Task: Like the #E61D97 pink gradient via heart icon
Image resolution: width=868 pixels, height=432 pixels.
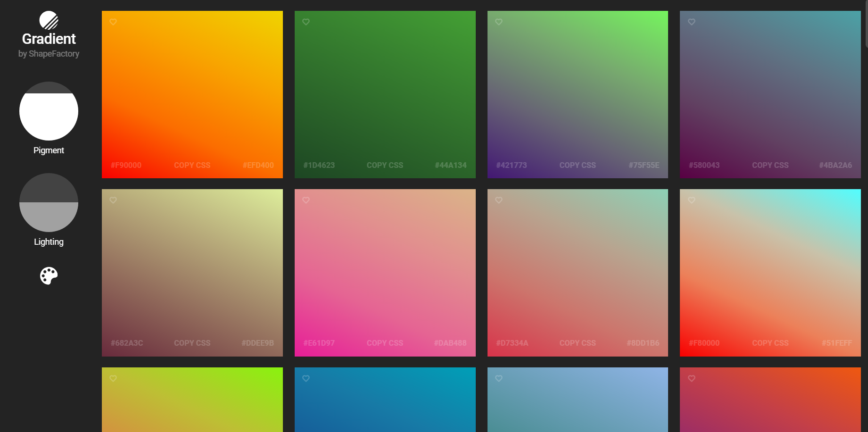Action: pos(306,200)
